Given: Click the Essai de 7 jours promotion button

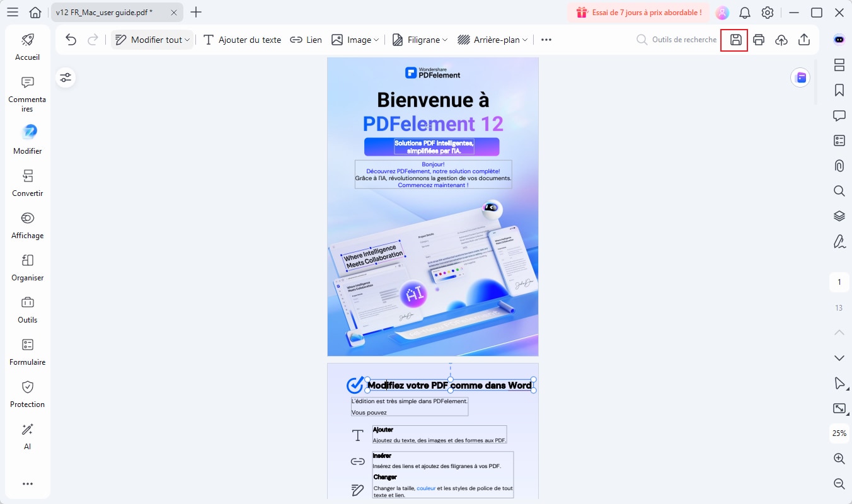Looking at the screenshot, I should click(638, 13).
